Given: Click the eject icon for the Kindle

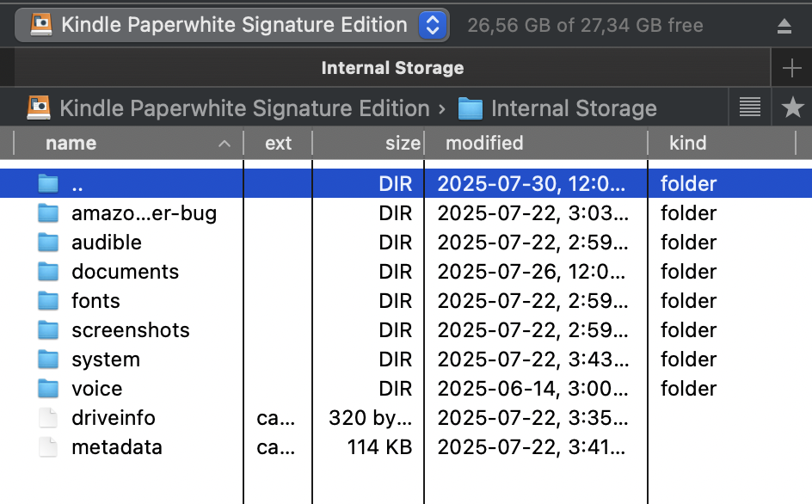Looking at the screenshot, I should [x=784, y=26].
